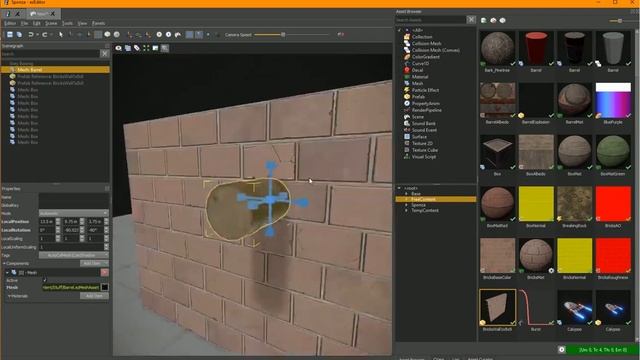
Task: Click the Add Item button beside Components
Action: (x=94, y=264)
